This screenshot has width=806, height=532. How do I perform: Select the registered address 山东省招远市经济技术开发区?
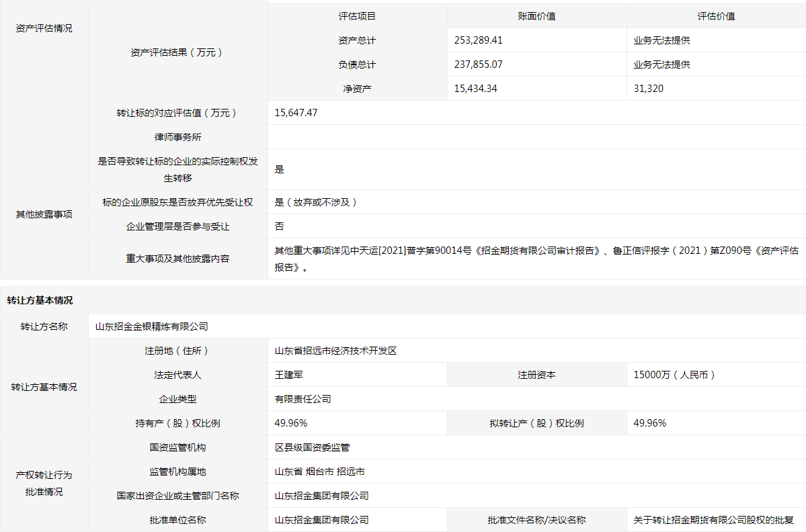click(x=335, y=350)
